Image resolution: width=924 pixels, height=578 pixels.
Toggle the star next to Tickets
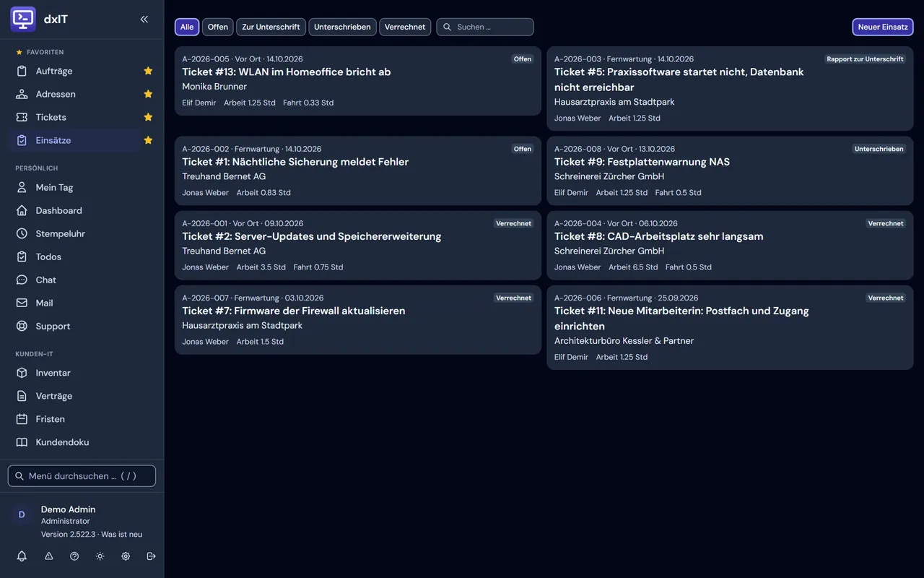point(148,117)
